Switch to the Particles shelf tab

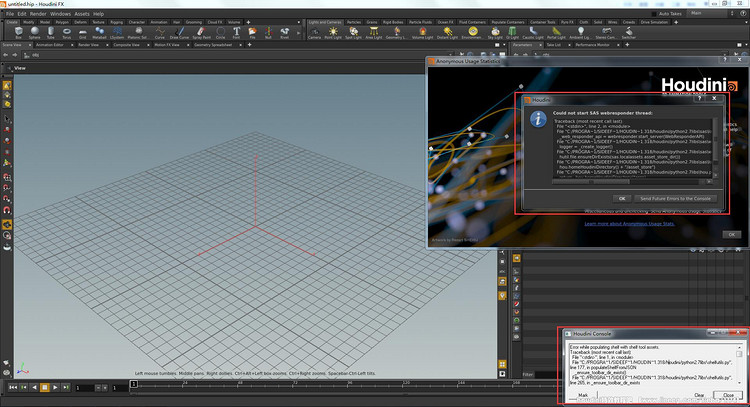[354, 22]
